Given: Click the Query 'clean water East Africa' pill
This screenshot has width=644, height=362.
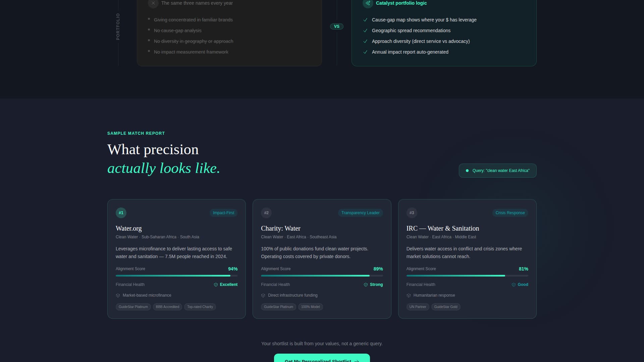Looking at the screenshot, I should 497,171.
